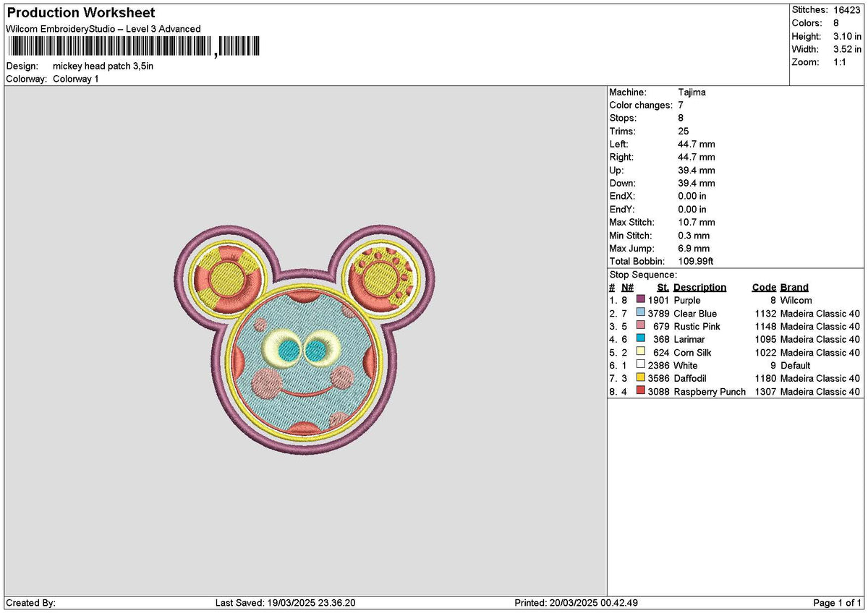Click the design name 'mickey head patch 3,5in'

pyautogui.click(x=103, y=66)
